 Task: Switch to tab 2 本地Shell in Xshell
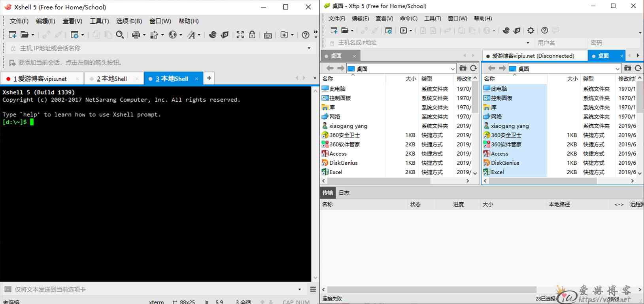[113, 79]
